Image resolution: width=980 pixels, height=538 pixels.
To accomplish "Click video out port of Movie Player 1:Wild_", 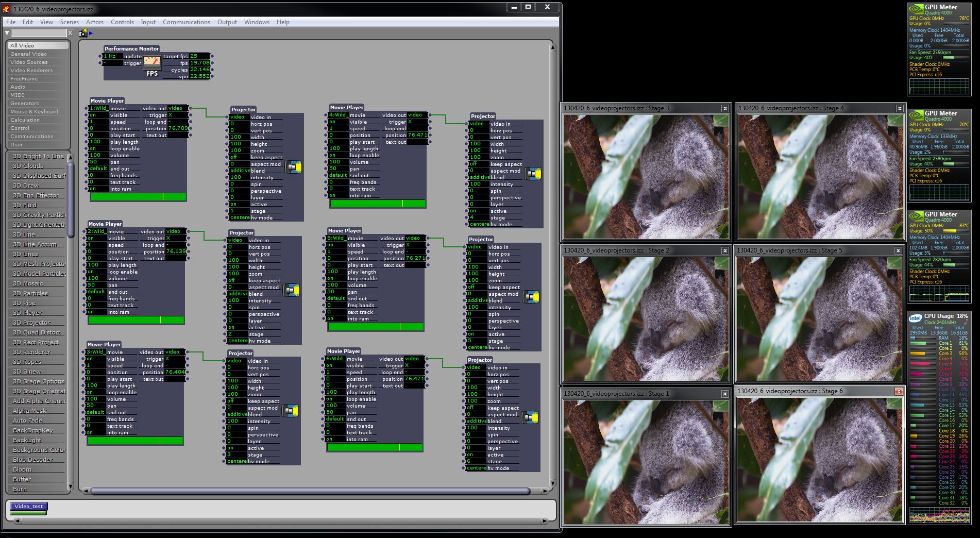I will [x=190, y=108].
